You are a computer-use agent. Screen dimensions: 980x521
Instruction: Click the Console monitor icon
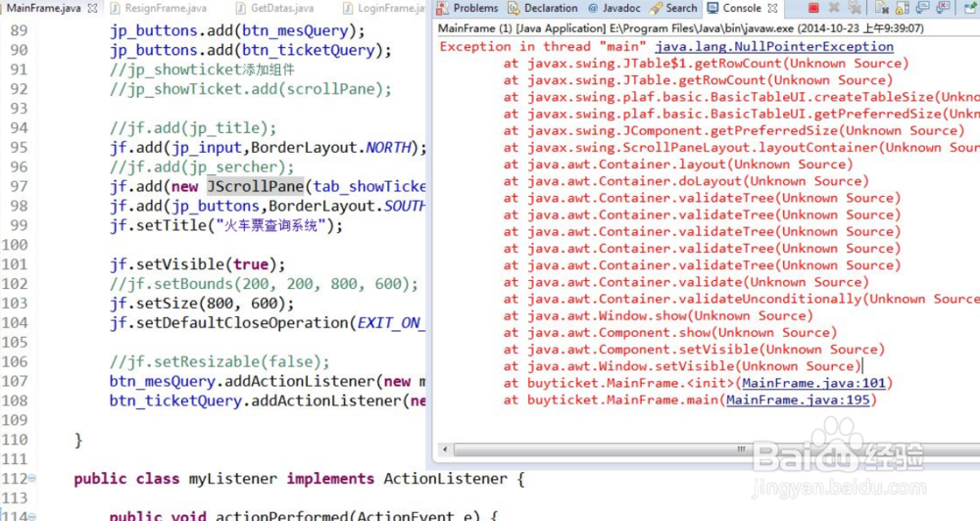tap(712, 8)
